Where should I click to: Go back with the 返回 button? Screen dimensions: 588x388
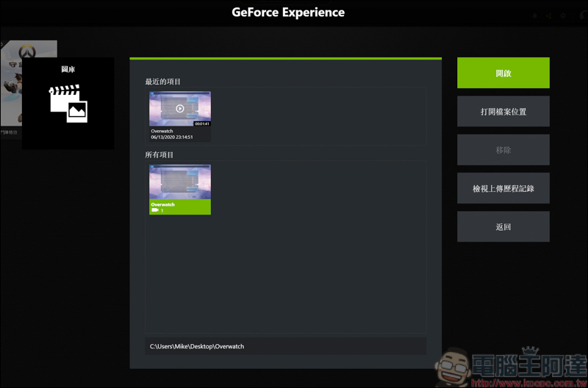click(x=503, y=227)
